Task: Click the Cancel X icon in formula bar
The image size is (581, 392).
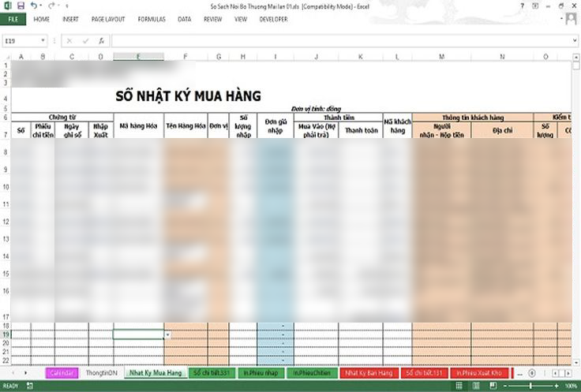Action: coord(69,41)
